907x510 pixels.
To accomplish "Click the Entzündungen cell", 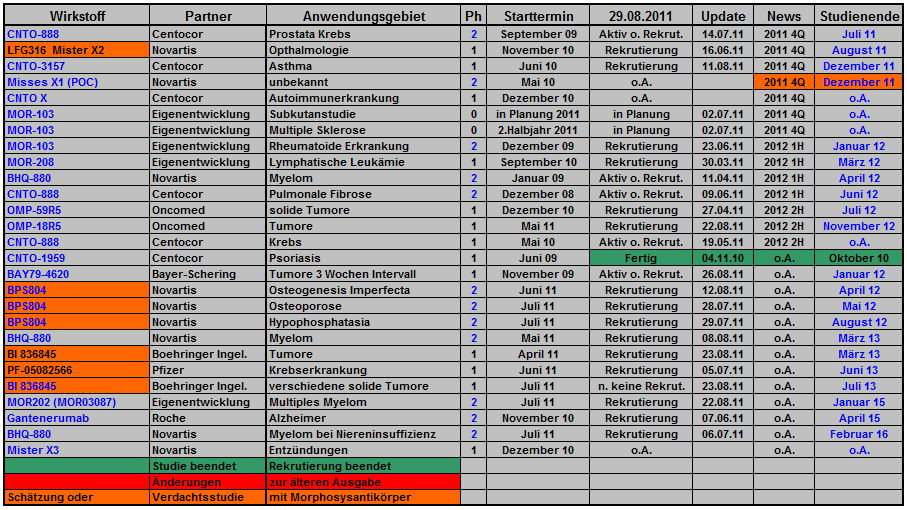I will point(364,450).
